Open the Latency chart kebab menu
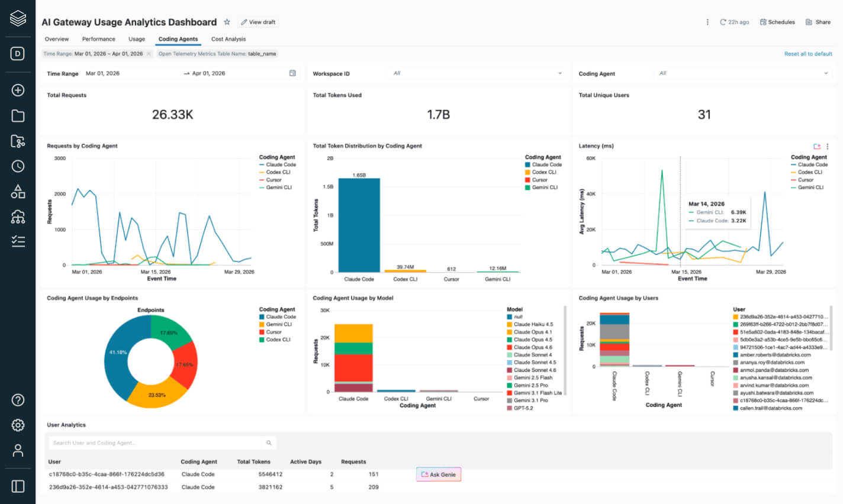 pyautogui.click(x=828, y=146)
